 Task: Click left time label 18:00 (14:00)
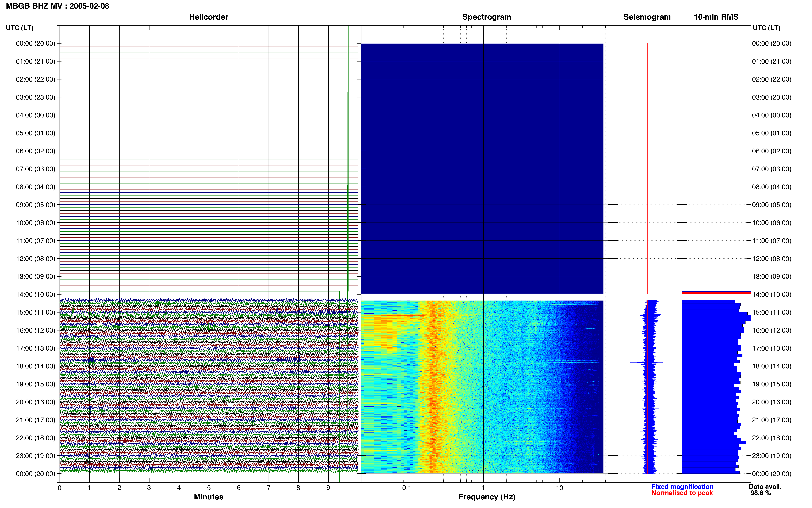(x=36, y=366)
